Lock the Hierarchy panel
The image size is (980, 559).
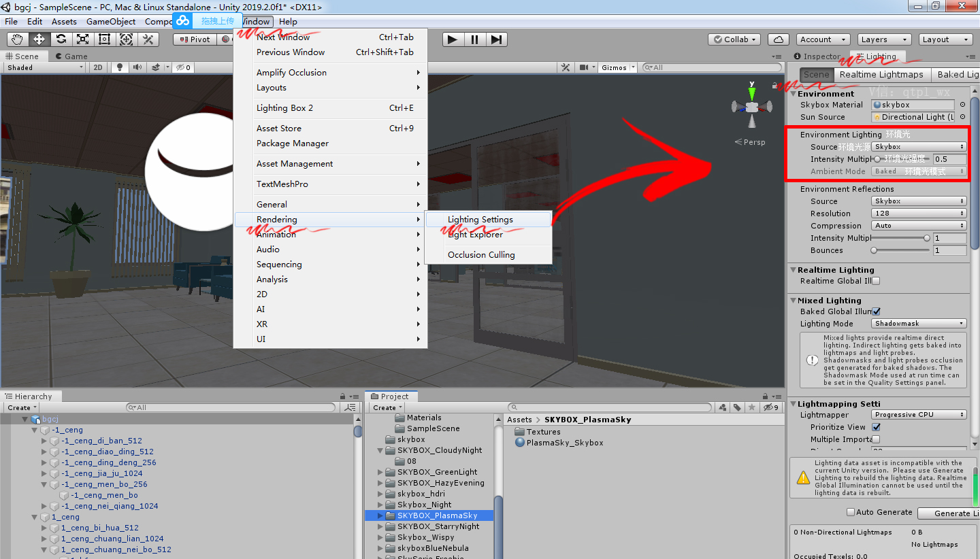coord(342,396)
